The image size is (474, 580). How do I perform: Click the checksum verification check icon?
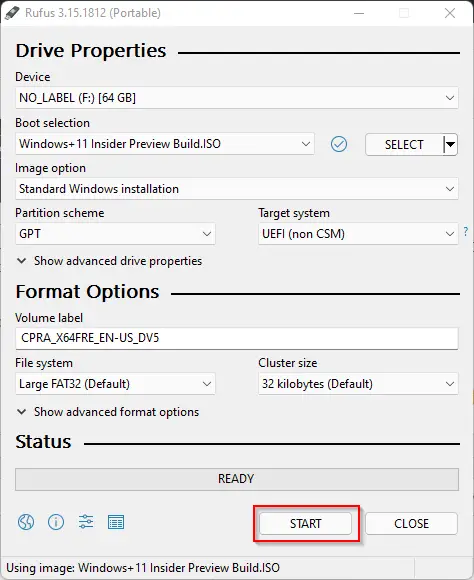click(339, 144)
